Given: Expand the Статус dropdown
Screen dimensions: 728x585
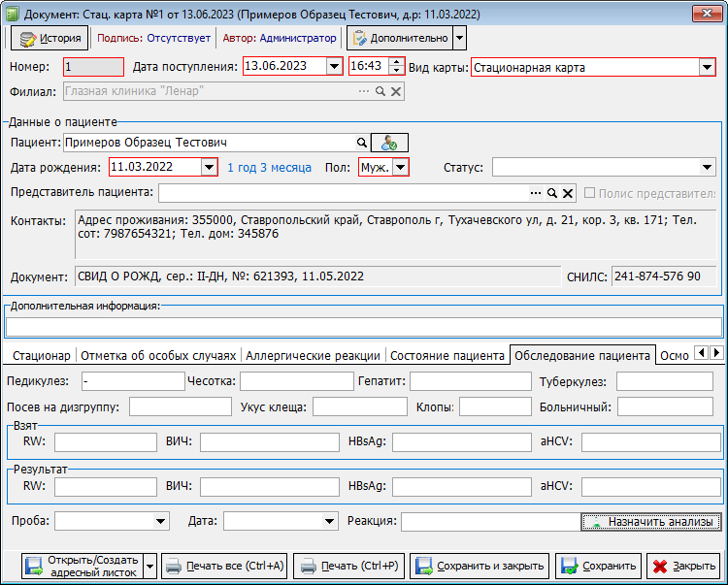Looking at the screenshot, I should [707, 167].
